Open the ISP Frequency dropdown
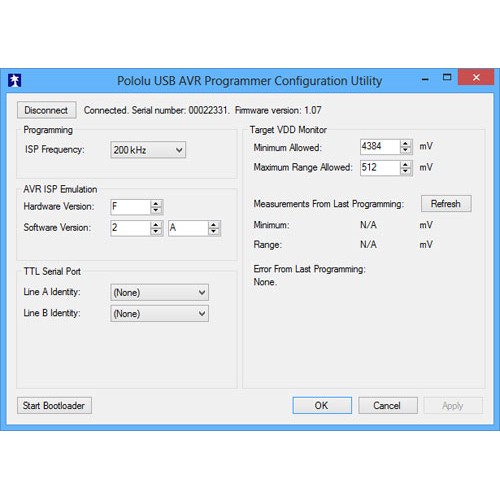Screen dimensions: 500x500 (x=148, y=150)
